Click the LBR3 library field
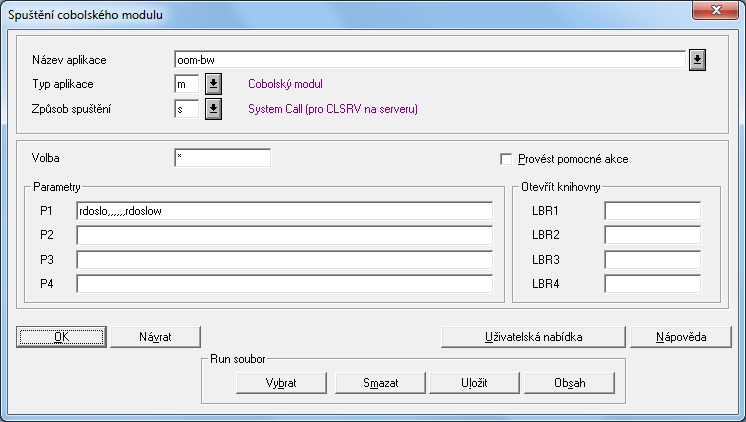 click(x=652, y=259)
